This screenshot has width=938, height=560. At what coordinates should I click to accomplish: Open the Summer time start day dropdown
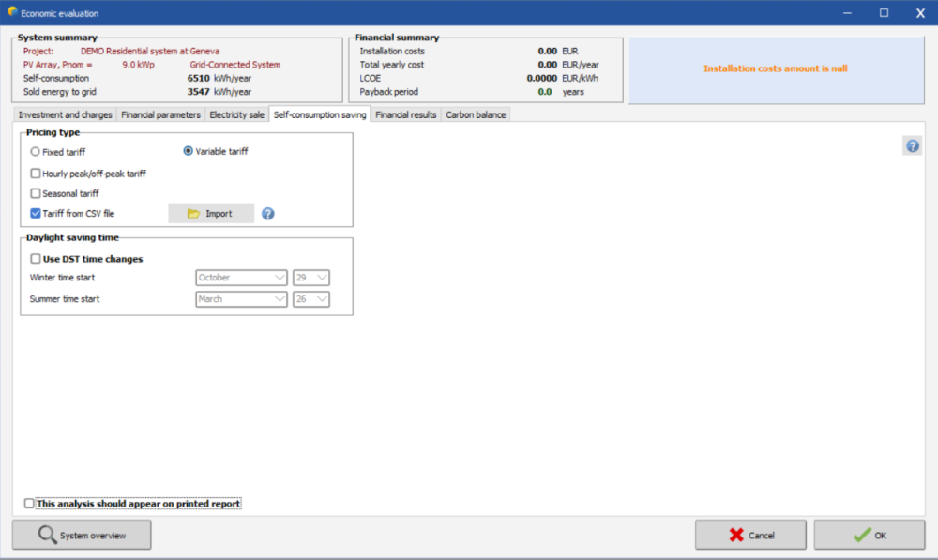[311, 299]
